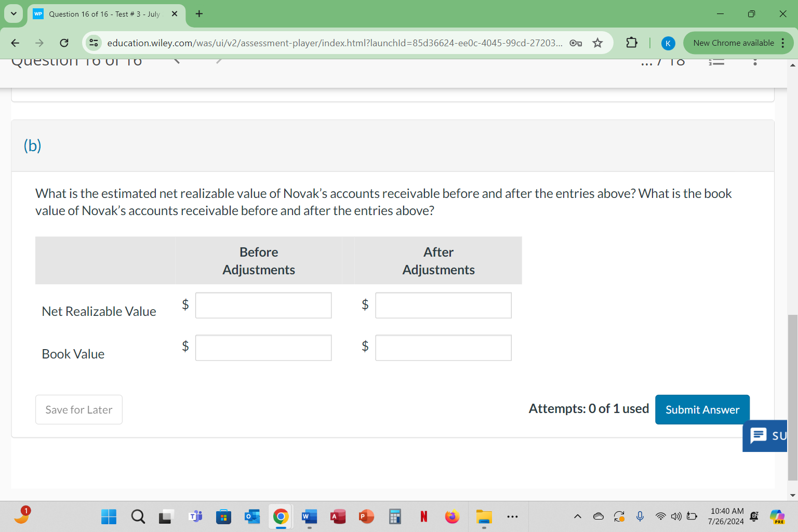Open the Chrome extensions puzzle icon
This screenshot has width=798, height=532.
[x=632, y=43]
